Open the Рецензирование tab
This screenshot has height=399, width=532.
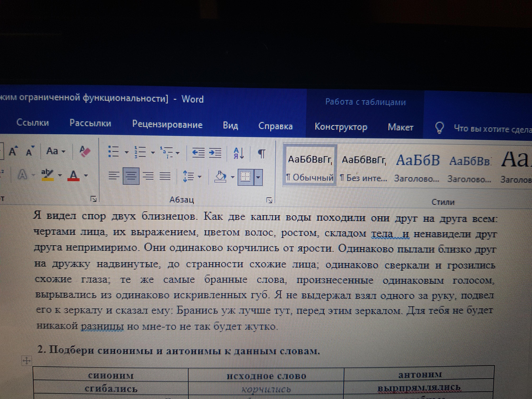pos(167,125)
